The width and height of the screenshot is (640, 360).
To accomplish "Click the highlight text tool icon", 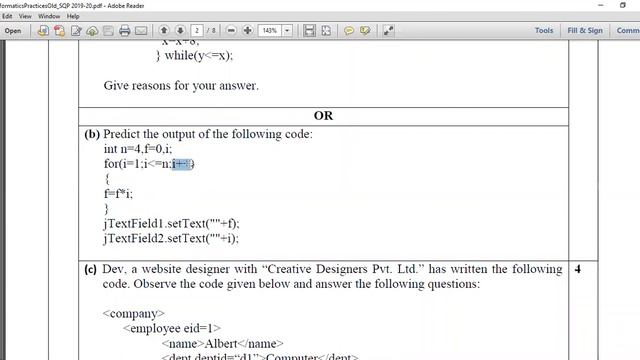I will (365, 31).
